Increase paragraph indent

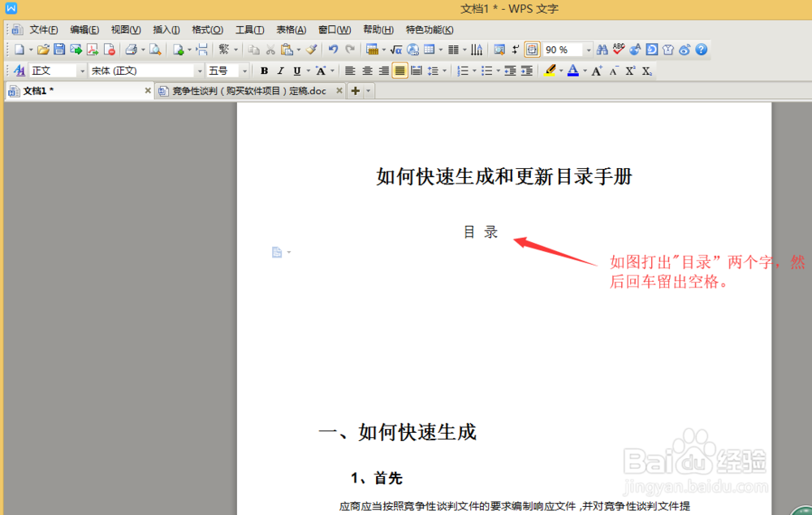[x=527, y=71]
